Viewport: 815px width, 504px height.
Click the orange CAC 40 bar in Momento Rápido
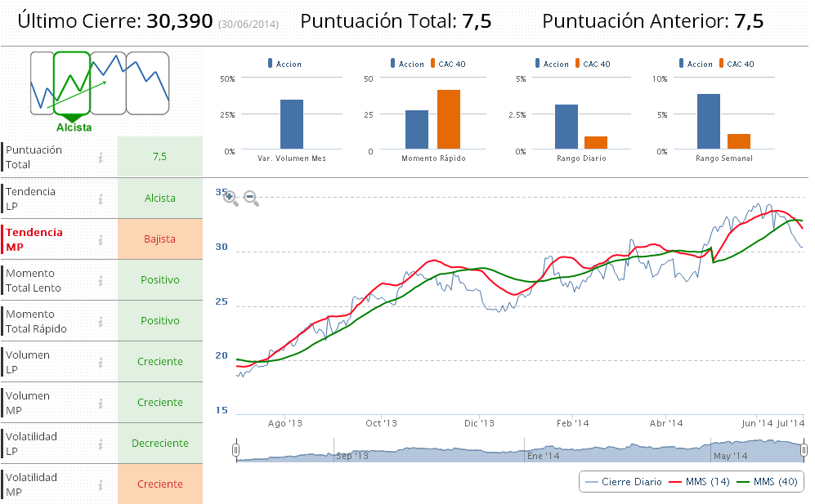pos(449,119)
